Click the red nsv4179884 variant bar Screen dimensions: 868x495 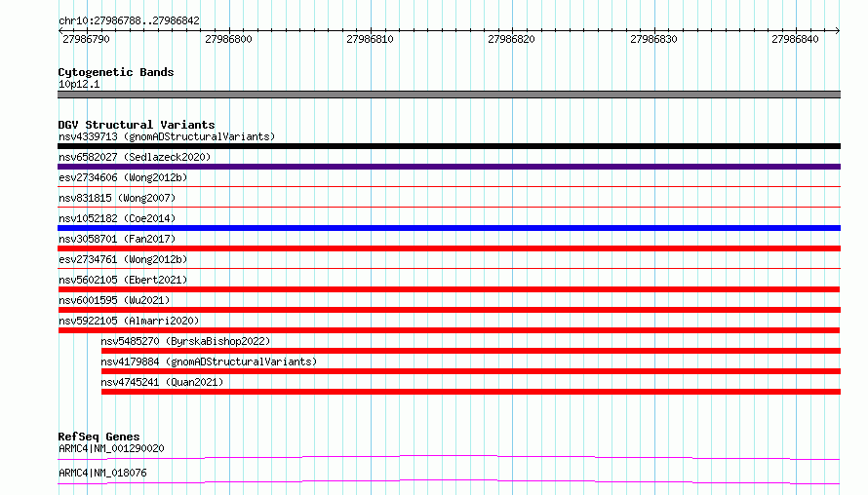tap(471, 371)
